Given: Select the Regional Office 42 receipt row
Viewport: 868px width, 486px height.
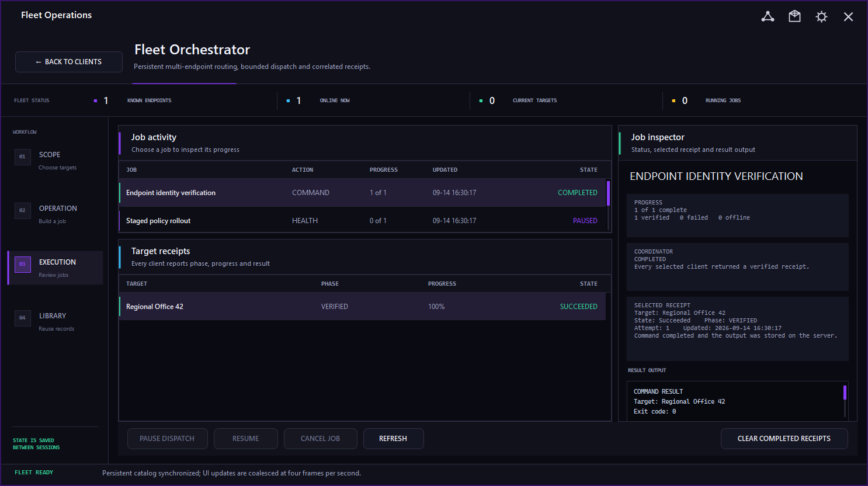Looking at the screenshot, I should coord(363,307).
